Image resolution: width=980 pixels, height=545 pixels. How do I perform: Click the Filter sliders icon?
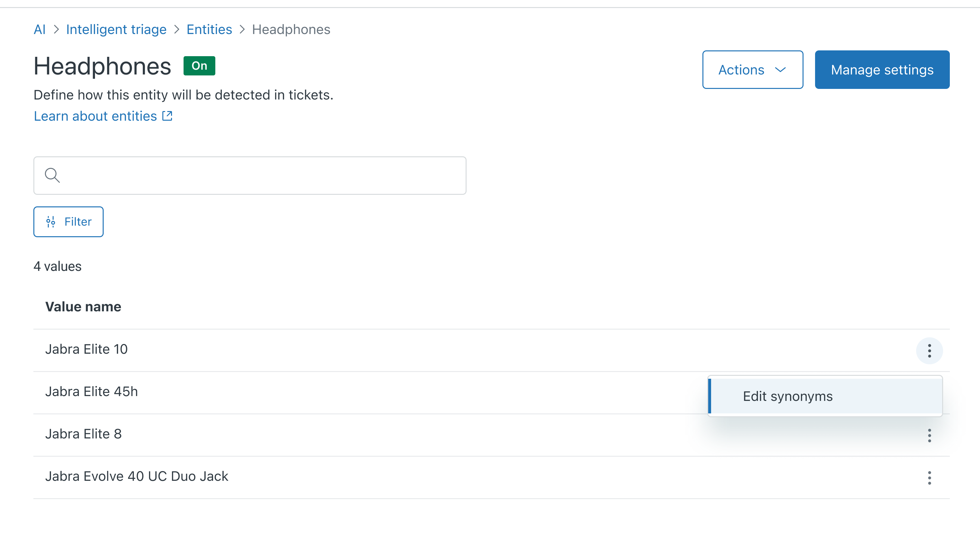click(51, 221)
